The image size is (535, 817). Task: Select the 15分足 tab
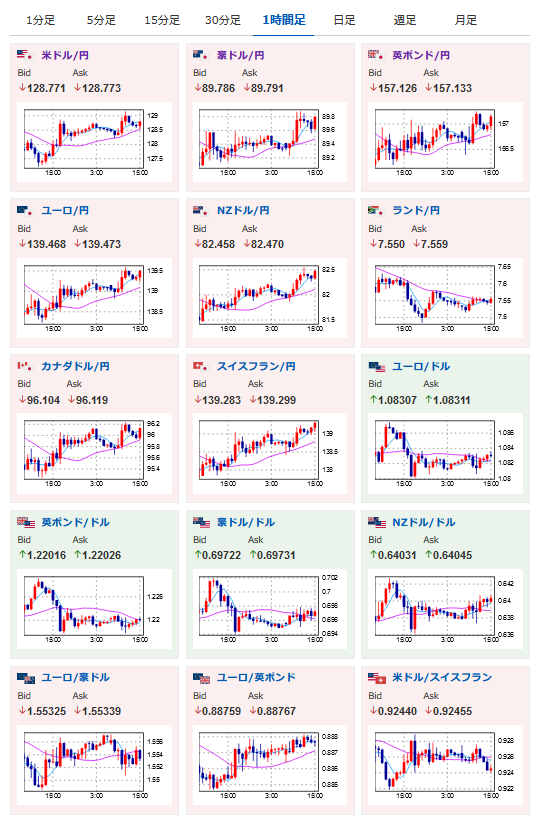(x=162, y=20)
